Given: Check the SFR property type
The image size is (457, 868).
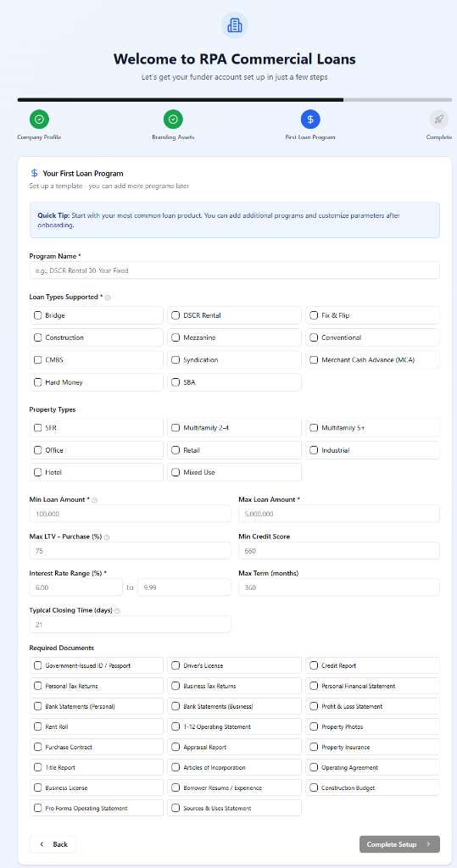Looking at the screenshot, I should tap(37, 428).
